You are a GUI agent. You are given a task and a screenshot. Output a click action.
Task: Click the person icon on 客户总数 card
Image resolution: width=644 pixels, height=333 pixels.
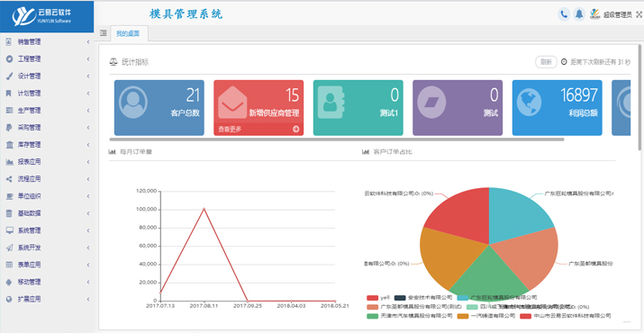click(x=133, y=103)
